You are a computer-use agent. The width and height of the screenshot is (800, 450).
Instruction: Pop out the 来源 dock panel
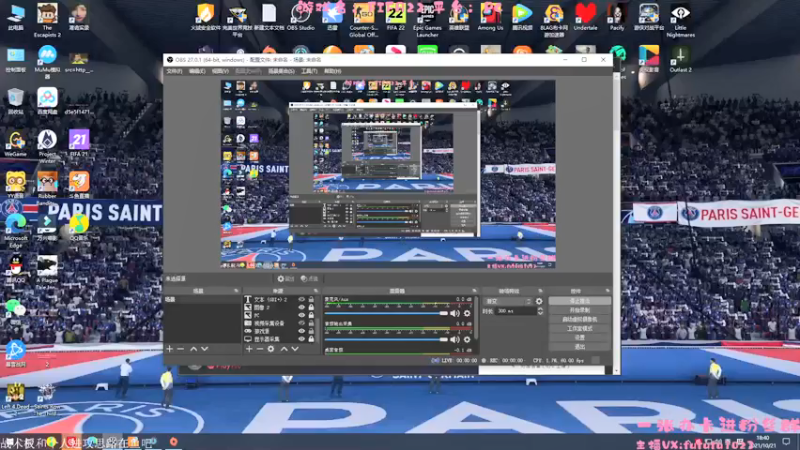coord(316,291)
